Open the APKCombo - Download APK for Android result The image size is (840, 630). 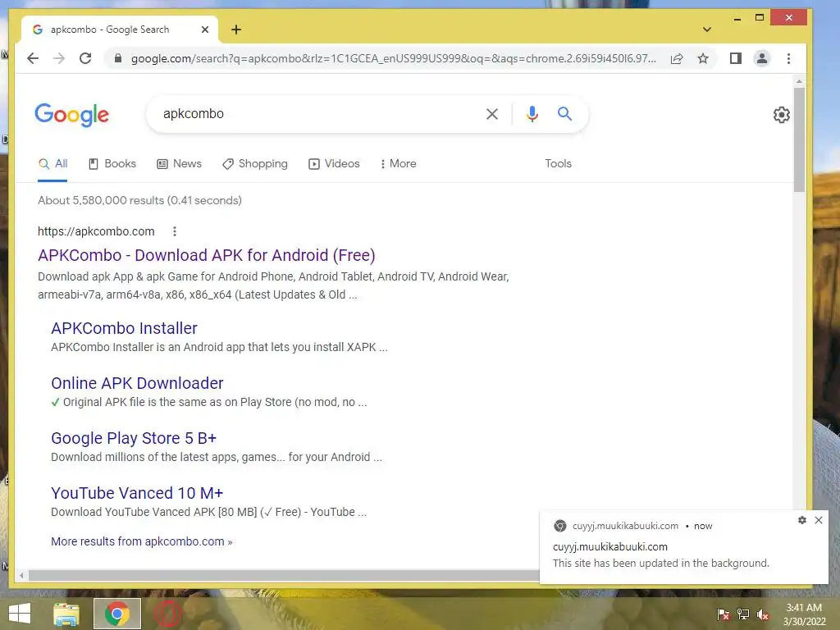[206, 256]
